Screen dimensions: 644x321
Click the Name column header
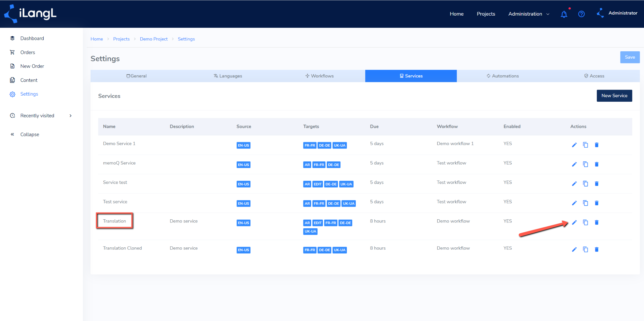pos(109,127)
